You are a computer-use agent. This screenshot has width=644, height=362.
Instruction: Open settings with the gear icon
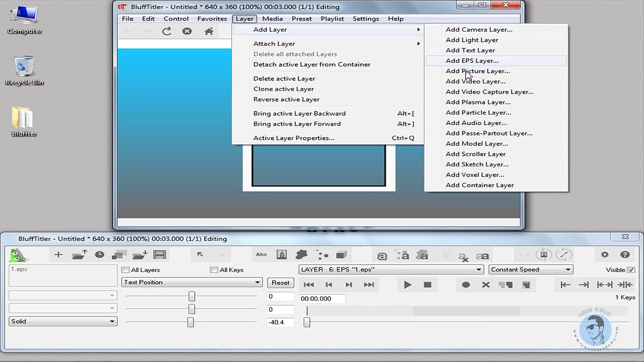[605, 255]
